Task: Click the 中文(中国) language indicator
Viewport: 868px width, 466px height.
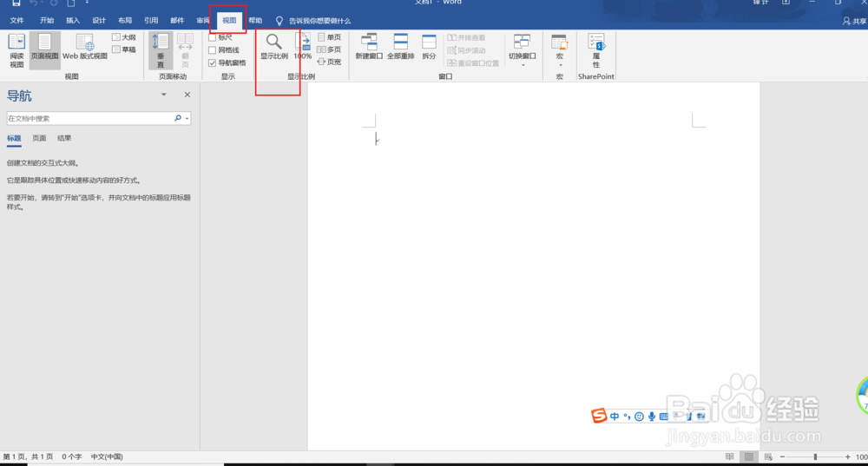Action: coord(107,456)
